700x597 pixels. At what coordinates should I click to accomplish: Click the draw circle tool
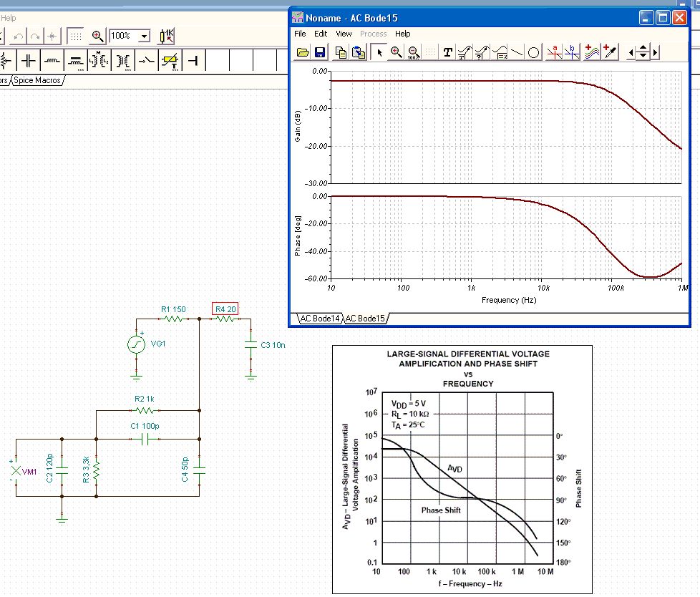[534, 52]
